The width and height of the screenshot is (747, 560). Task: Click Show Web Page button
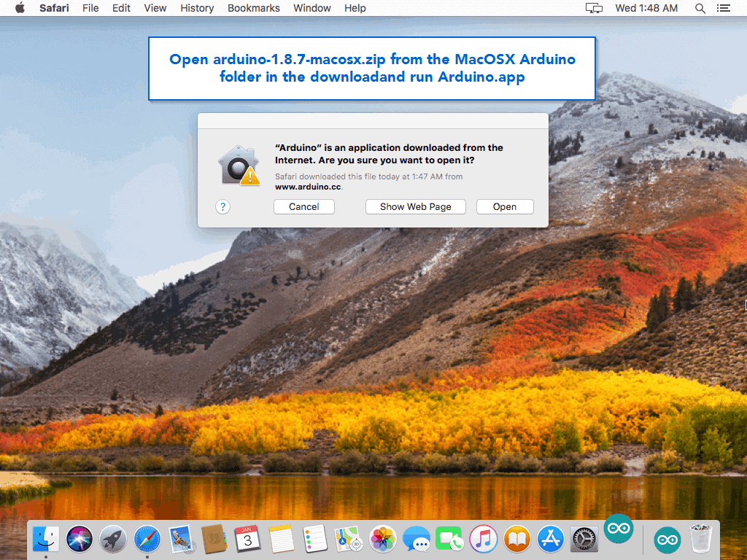point(415,206)
